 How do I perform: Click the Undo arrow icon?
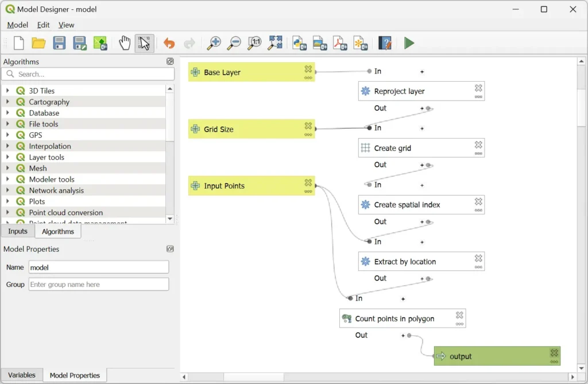tap(169, 43)
